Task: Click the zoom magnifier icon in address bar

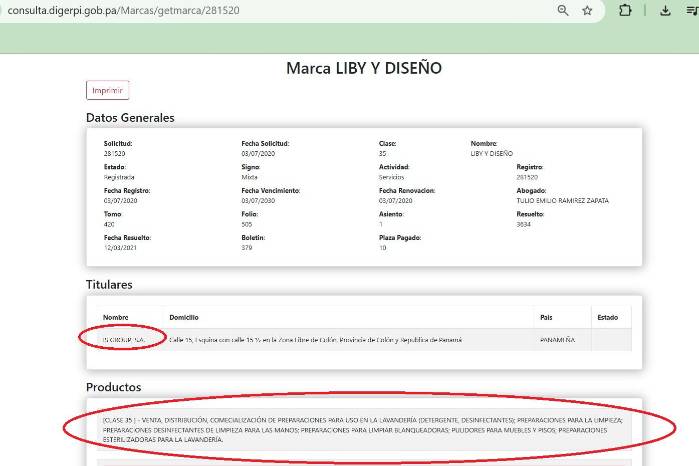Action: 563,10
